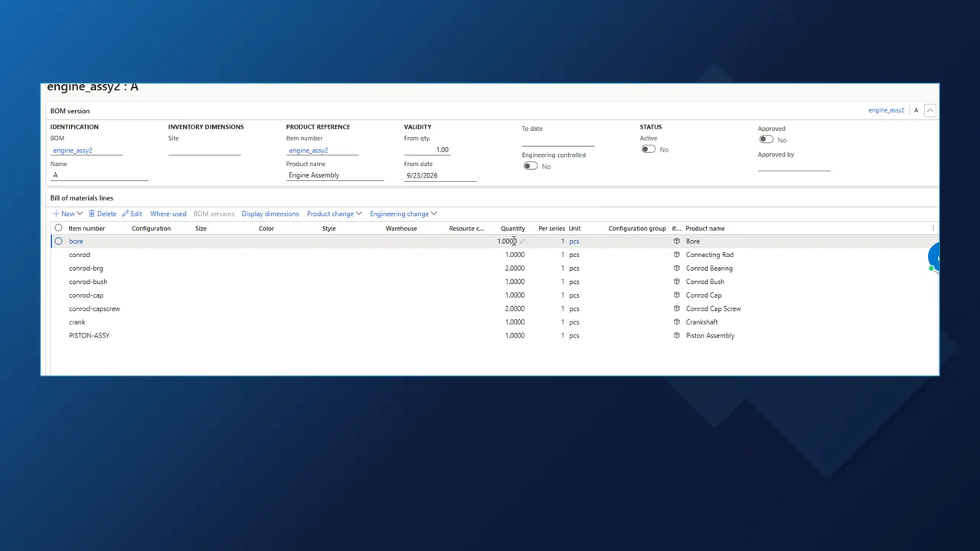
Task: Collapse the BOM version section
Action: [x=929, y=110]
